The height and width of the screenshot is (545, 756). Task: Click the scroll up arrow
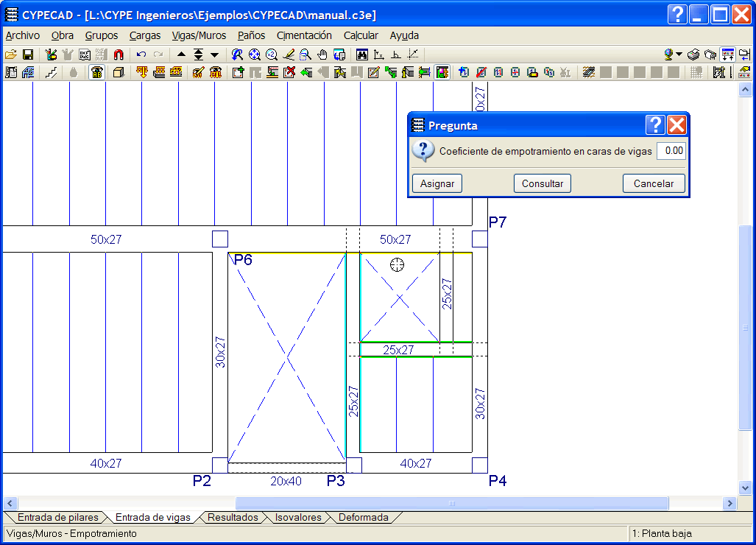point(745,90)
